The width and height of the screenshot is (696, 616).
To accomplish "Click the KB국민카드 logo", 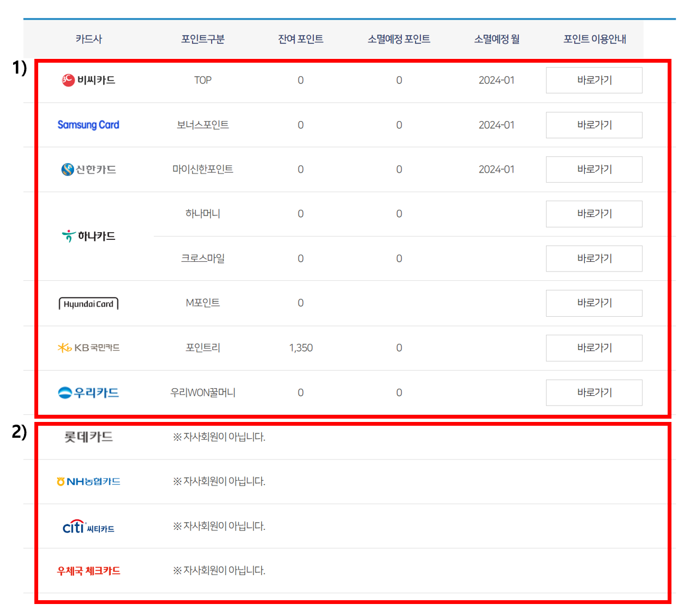I will pos(88,348).
